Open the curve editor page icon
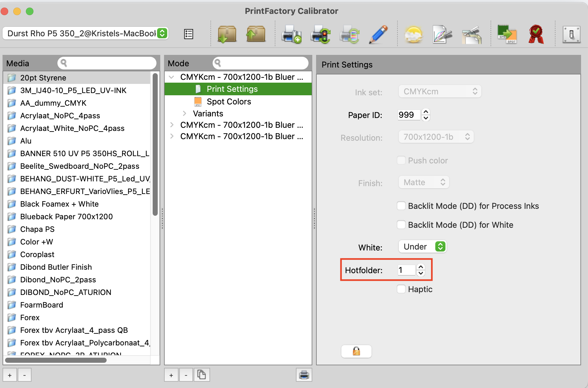This screenshot has height=388, width=588. (x=442, y=34)
